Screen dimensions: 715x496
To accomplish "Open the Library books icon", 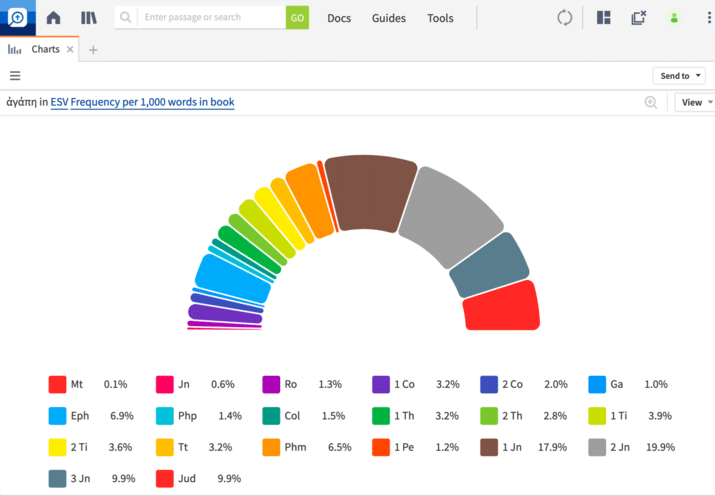I will [x=89, y=18].
